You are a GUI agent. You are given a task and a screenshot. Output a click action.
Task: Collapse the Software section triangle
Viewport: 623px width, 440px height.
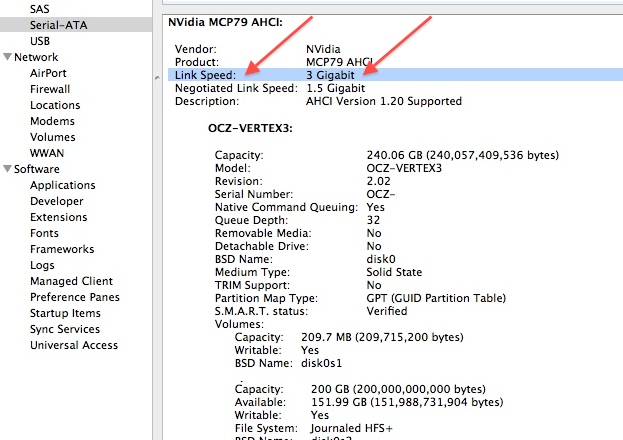coord(7,169)
